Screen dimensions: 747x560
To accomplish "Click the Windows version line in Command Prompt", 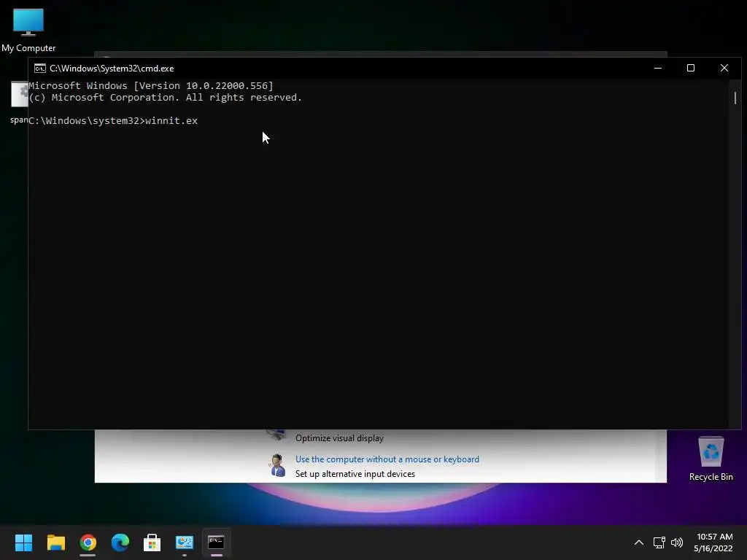I will click(x=151, y=86).
